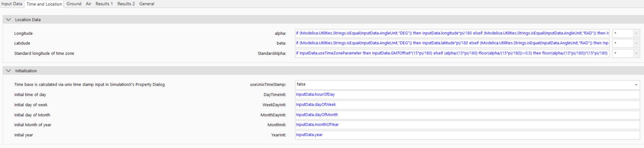The width and height of the screenshot is (644, 148).
Task: Click the 'Initialization' section title
Action: tap(26, 71)
